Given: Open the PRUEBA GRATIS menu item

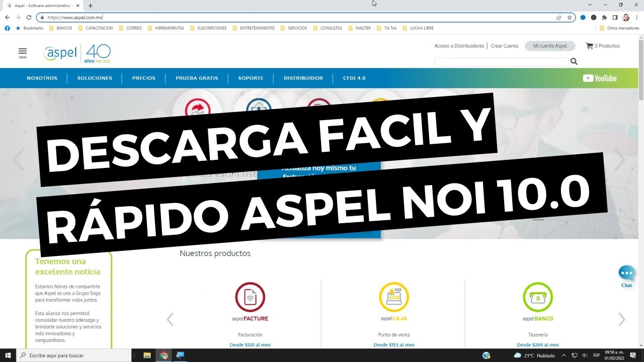Looking at the screenshot, I should tap(197, 78).
